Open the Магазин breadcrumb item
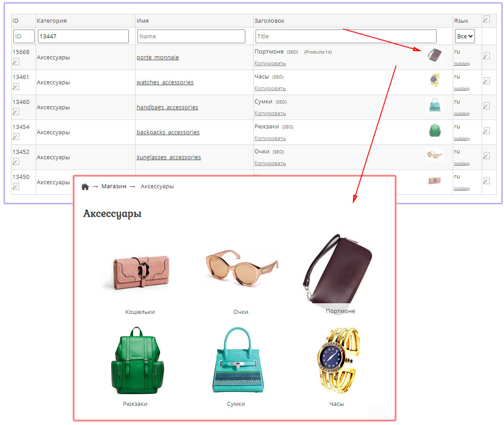This screenshot has width=504, height=425. click(113, 186)
